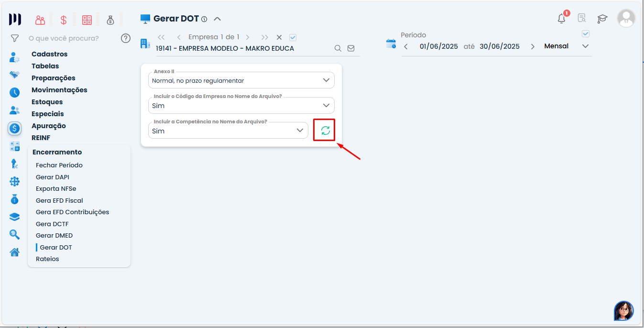Go to first company double-left arrow
The height and width of the screenshot is (328, 644).
click(x=161, y=37)
